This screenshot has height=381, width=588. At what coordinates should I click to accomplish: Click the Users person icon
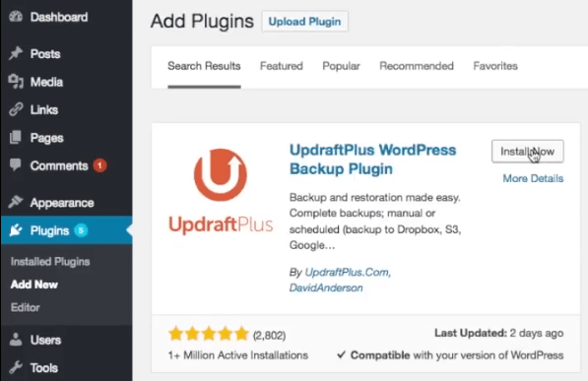coord(16,340)
